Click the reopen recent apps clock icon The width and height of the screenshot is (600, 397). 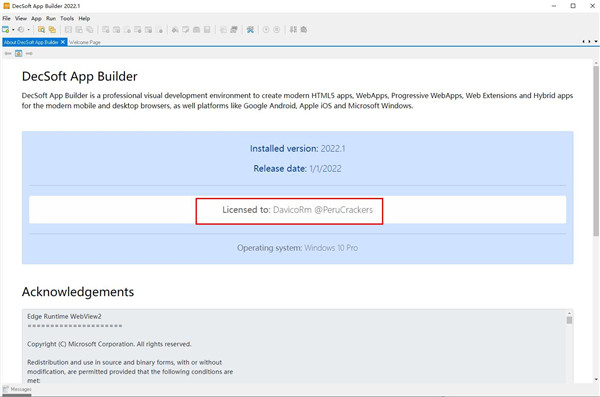coord(21,29)
